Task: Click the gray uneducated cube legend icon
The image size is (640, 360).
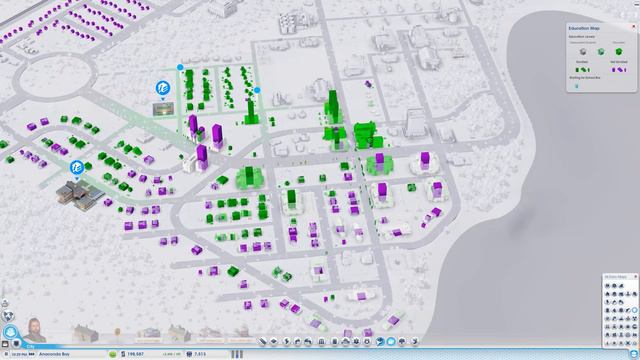Action: [x=583, y=51]
